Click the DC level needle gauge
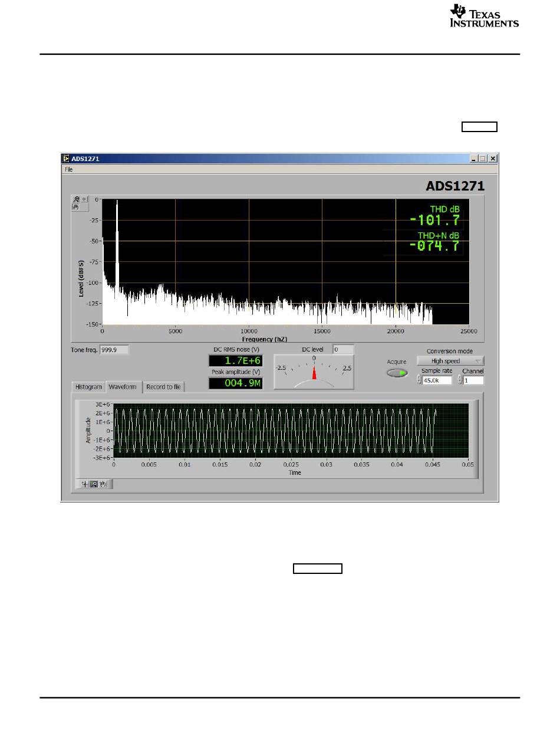 pos(314,372)
